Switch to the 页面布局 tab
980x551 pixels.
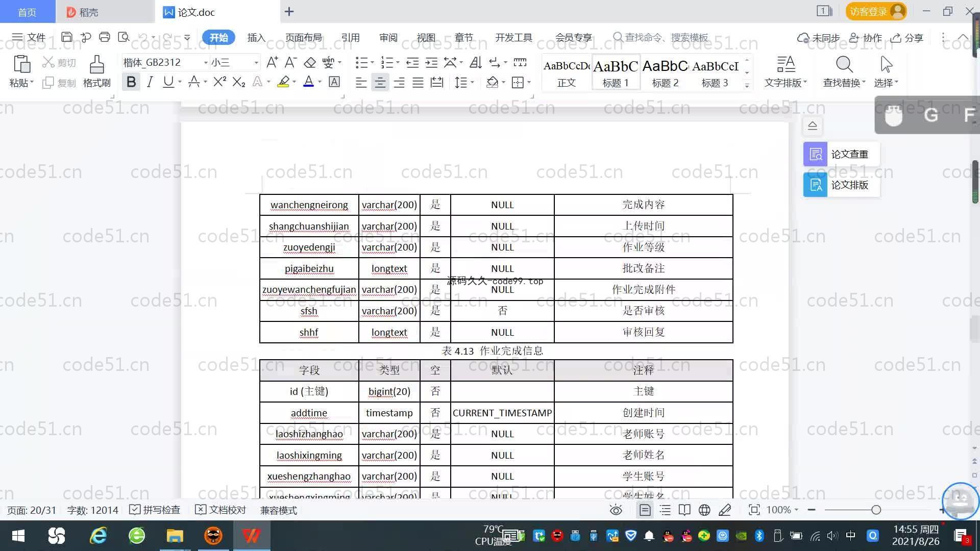[304, 37]
